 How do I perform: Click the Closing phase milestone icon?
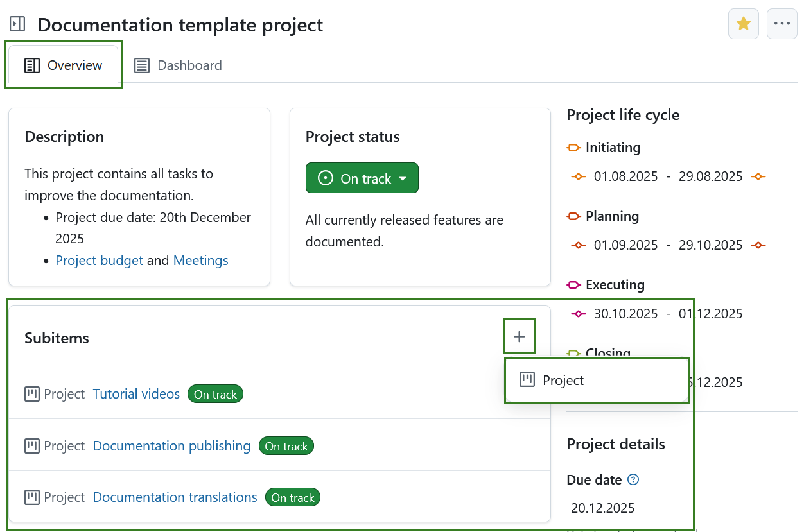tap(573, 353)
